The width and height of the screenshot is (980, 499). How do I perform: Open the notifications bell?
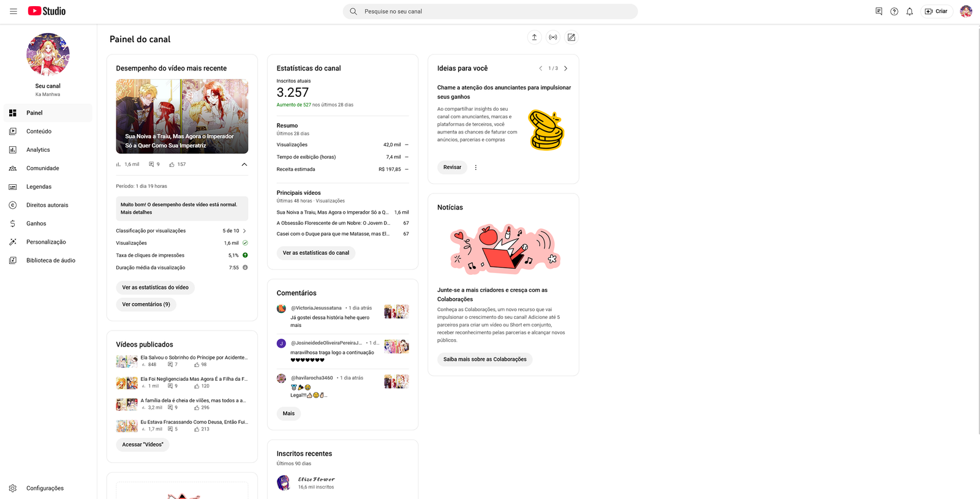point(910,11)
